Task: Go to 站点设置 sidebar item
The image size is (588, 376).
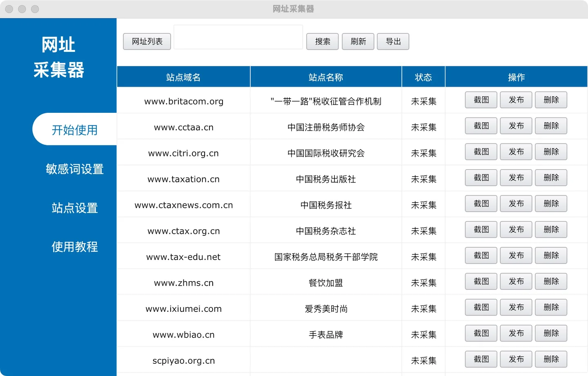Action: pyautogui.click(x=75, y=208)
